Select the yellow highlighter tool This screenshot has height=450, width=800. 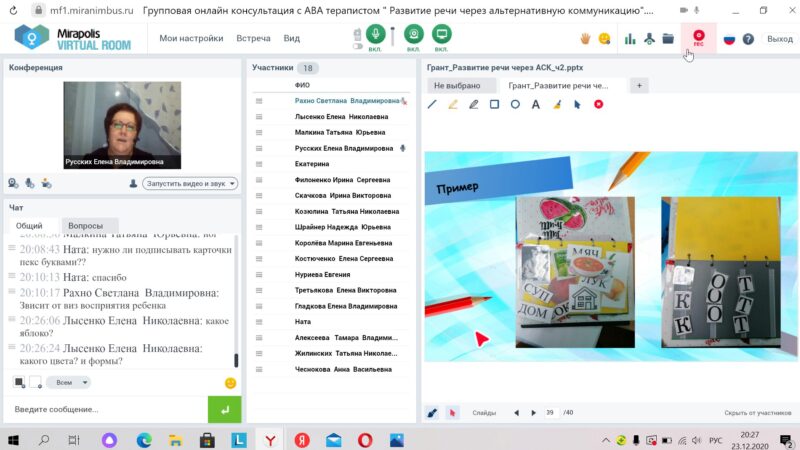[x=453, y=104]
